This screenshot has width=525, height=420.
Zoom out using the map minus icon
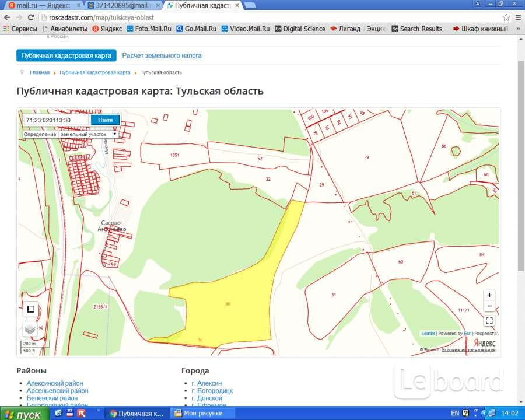(489, 306)
